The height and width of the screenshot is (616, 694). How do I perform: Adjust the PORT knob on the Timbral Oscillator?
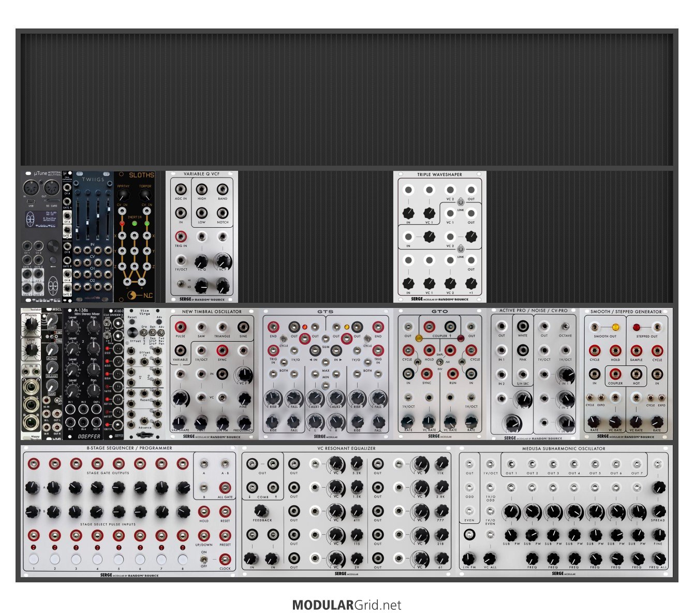(x=201, y=421)
